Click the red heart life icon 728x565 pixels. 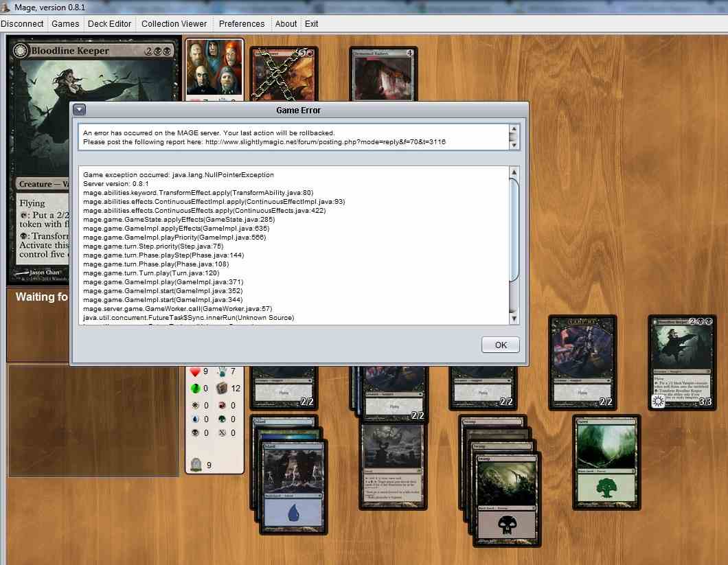(x=195, y=371)
